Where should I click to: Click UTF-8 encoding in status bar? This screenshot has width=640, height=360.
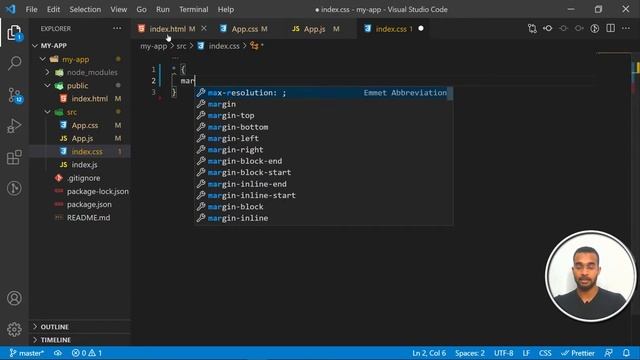(x=504, y=353)
